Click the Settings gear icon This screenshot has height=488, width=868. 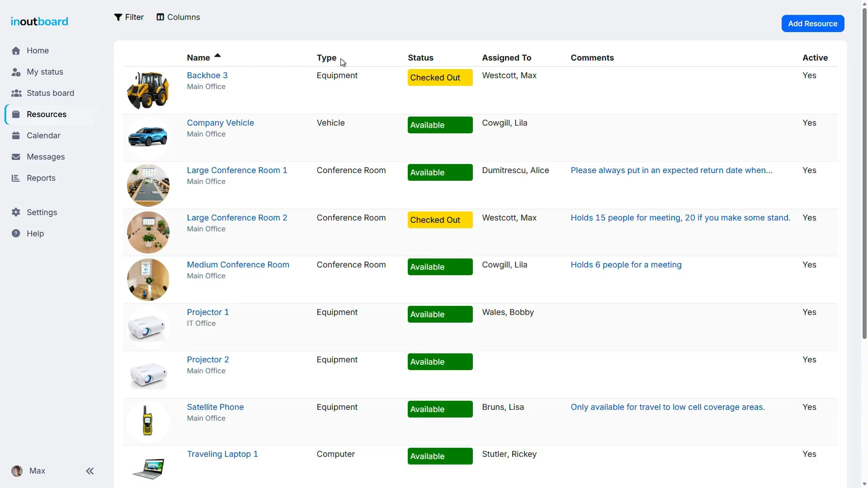16,212
